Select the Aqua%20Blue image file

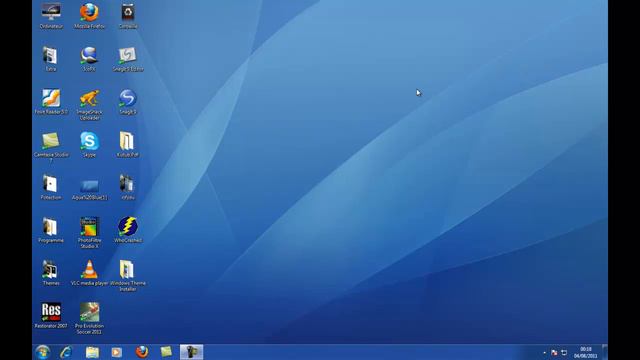89,189
